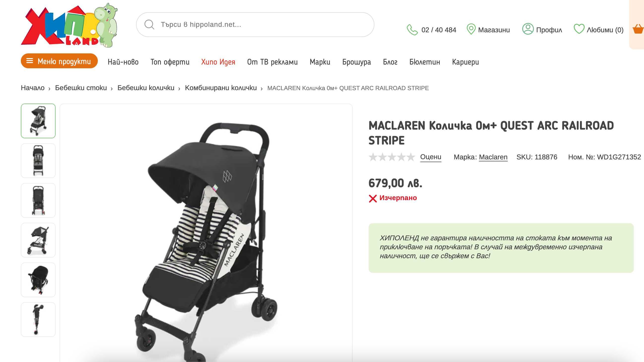The image size is (644, 362).
Task: Go to Хипо Идея section
Action: [218, 62]
